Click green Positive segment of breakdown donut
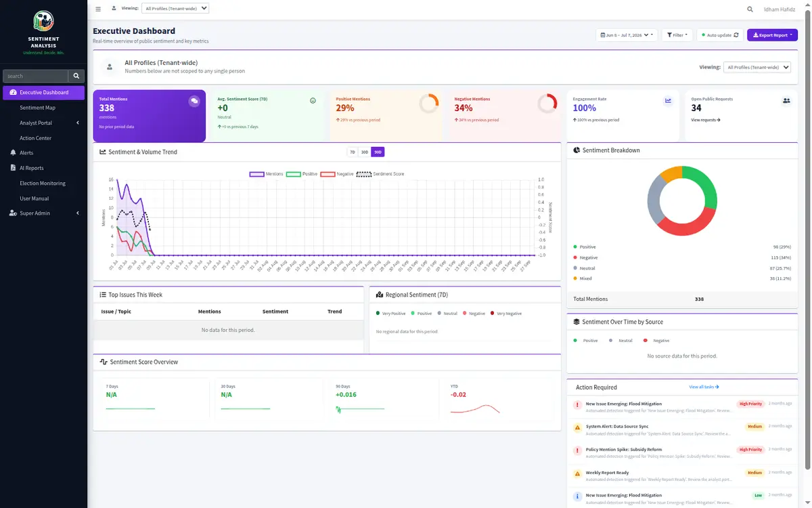The height and width of the screenshot is (508, 812). click(704, 186)
